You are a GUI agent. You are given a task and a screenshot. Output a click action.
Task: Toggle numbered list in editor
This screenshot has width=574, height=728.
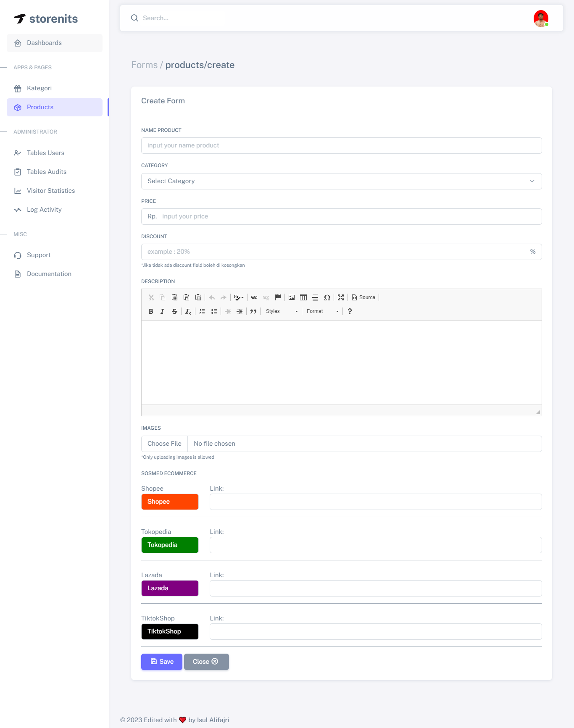pyautogui.click(x=202, y=311)
